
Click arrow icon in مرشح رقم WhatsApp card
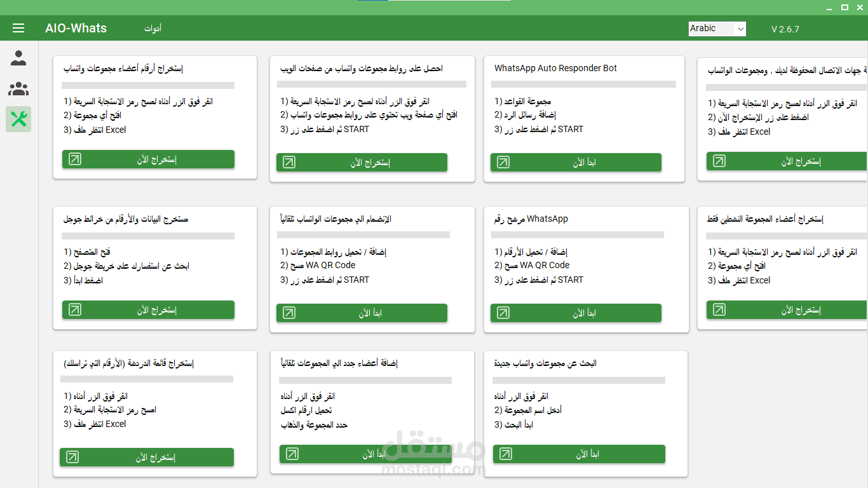coord(503,313)
